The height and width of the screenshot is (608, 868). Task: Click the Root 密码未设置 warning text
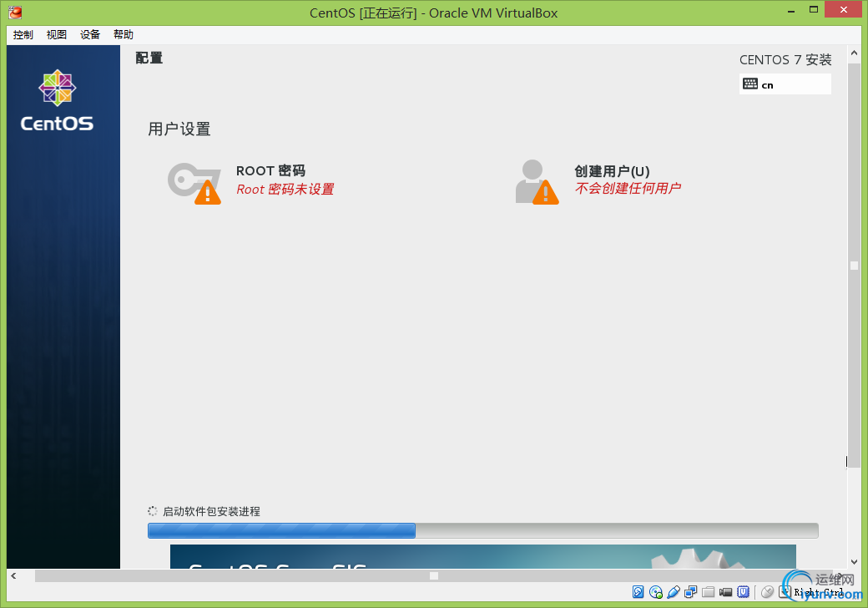(x=285, y=190)
